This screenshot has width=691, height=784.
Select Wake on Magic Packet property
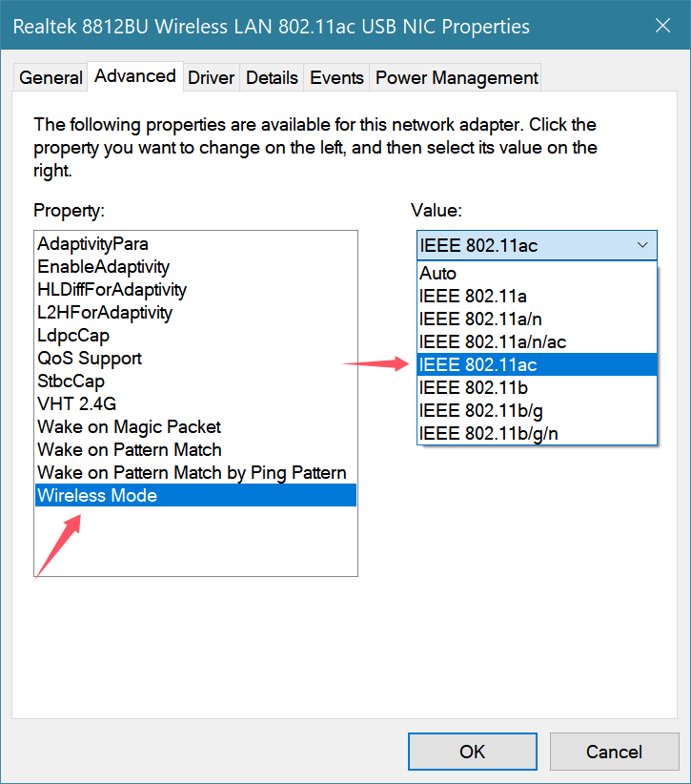click(195, 427)
